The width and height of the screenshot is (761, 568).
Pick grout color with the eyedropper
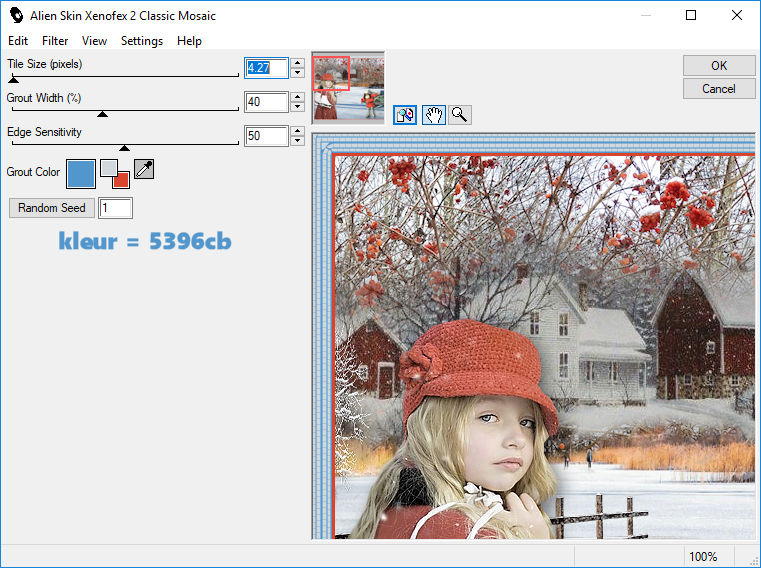point(144,169)
